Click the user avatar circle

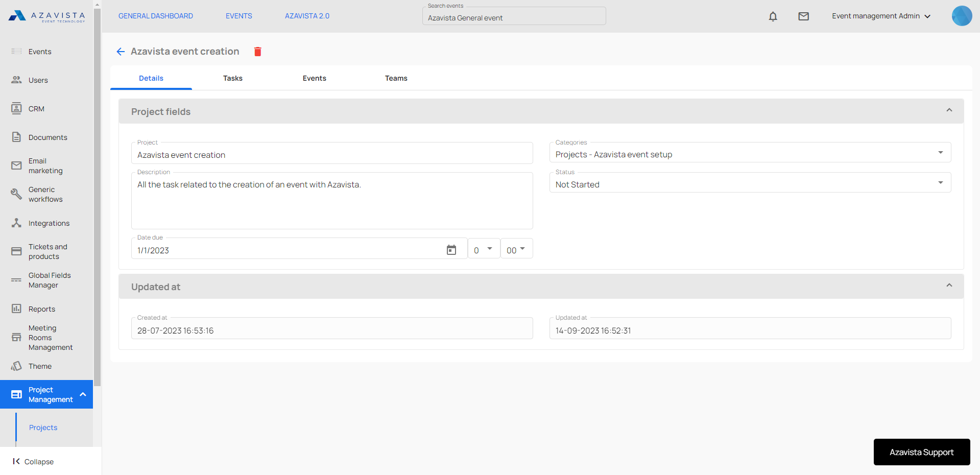point(962,16)
